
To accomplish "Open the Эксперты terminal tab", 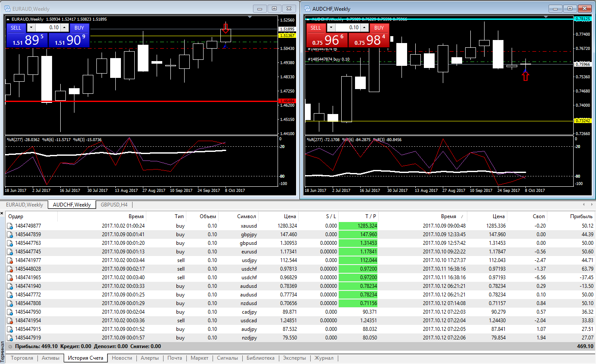I will pyautogui.click(x=295, y=358).
